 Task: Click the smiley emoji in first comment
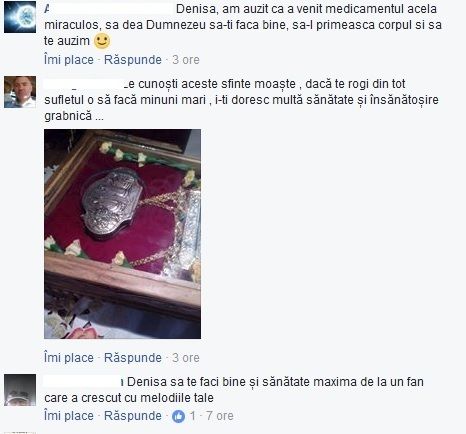coord(102,41)
